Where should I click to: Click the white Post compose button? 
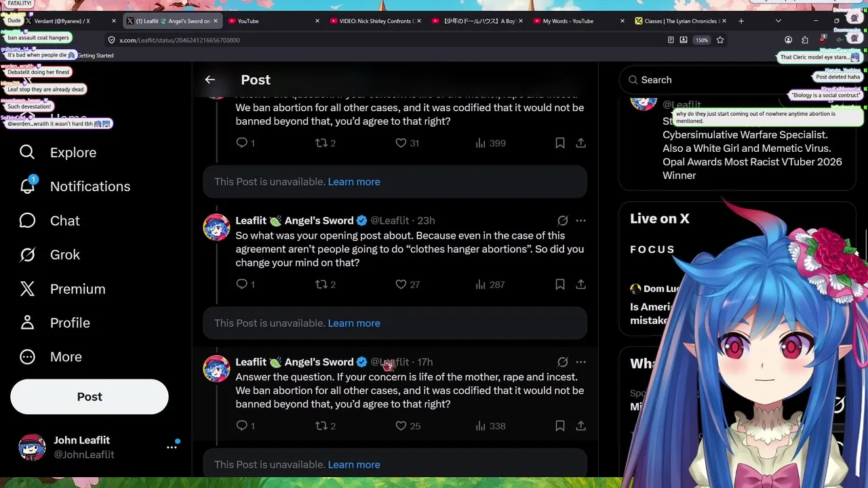(90, 396)
